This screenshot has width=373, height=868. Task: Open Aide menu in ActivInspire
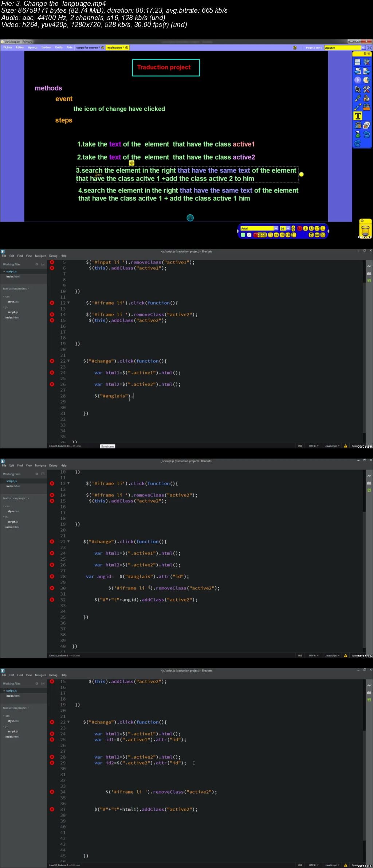[x=70, y=47]
